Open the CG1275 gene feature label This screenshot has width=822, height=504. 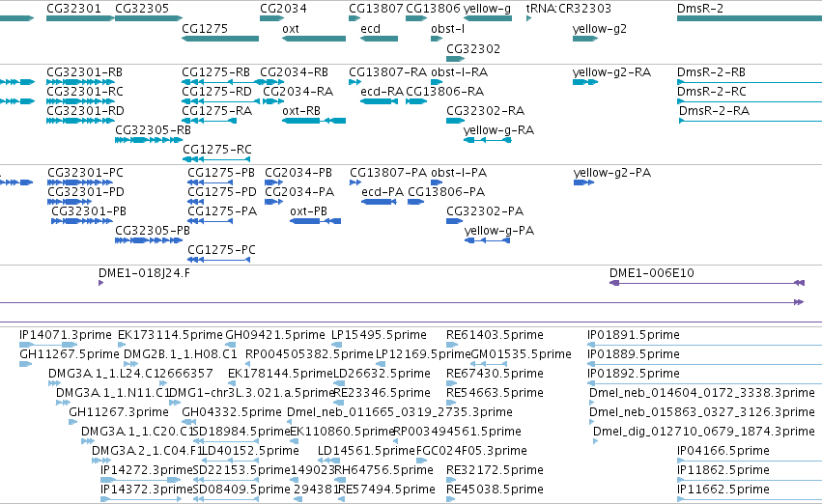click(205, 29)
